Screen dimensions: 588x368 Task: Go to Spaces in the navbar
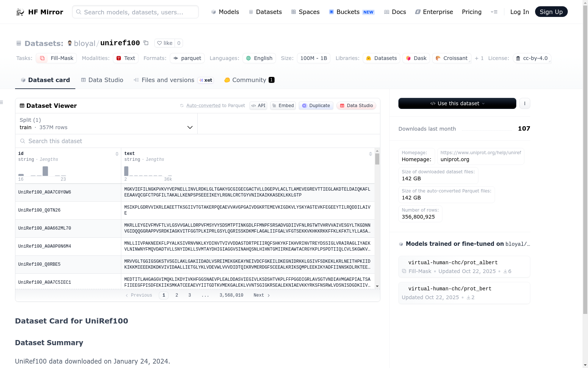point(305,12)
